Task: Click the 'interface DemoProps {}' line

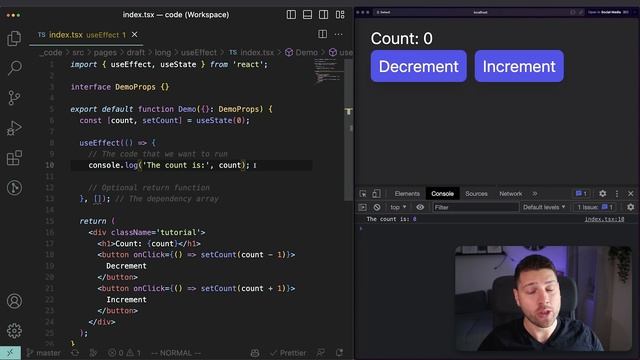Action: (x=120, y=87)
